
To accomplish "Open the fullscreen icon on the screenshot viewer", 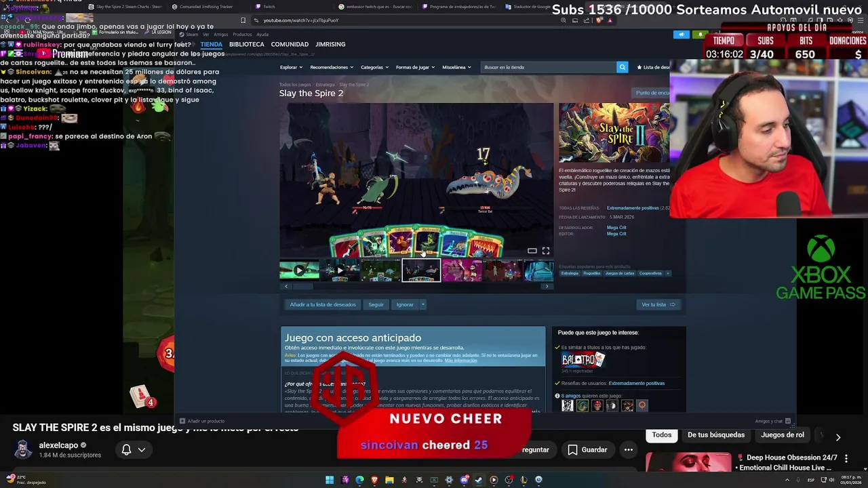I will [x=545, y=251].
